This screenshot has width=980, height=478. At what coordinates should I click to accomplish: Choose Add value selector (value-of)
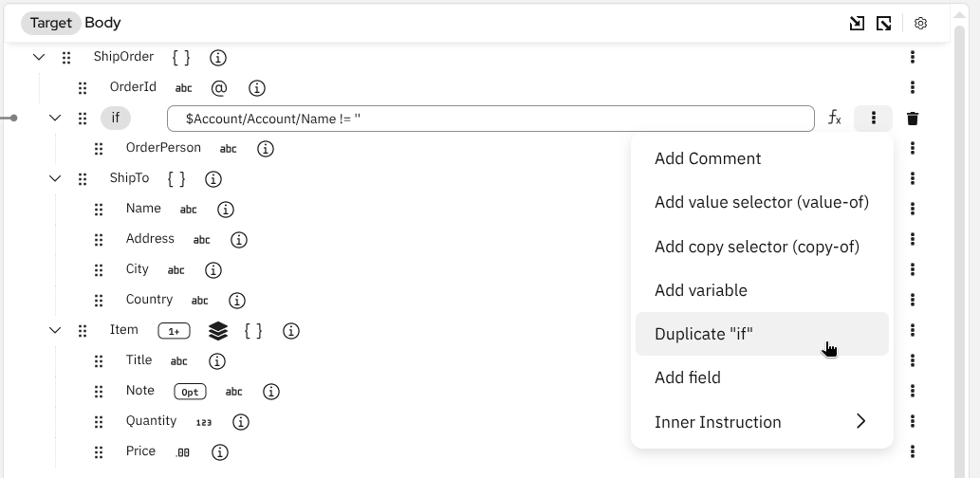tap(762, 202)
